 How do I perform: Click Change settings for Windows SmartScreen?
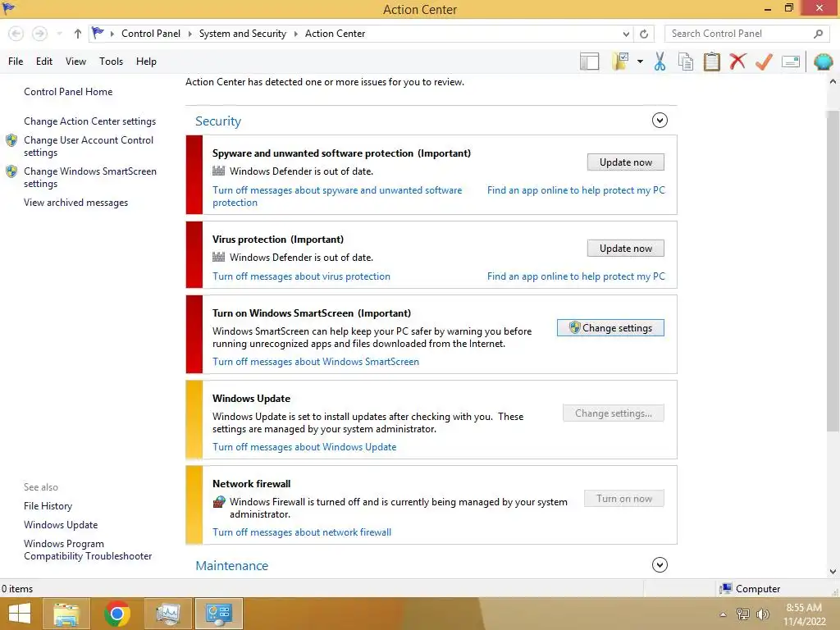pyautogui.click(x=610, y=328)
